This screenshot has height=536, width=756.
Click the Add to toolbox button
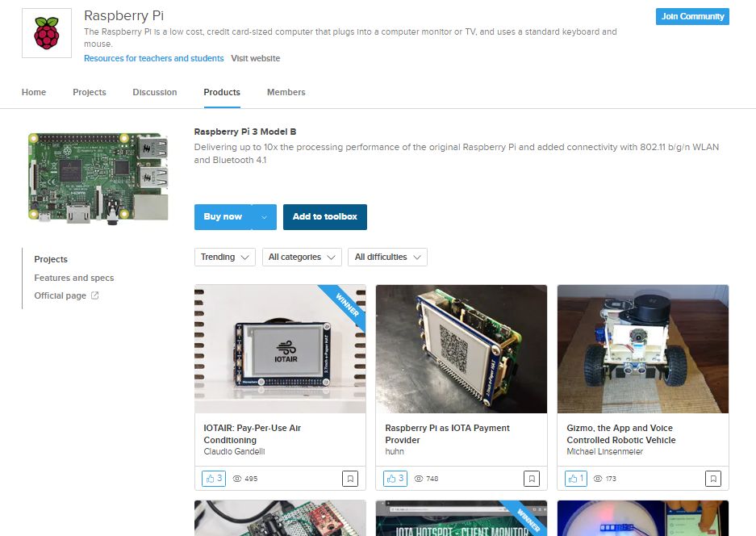coord(325,217)
